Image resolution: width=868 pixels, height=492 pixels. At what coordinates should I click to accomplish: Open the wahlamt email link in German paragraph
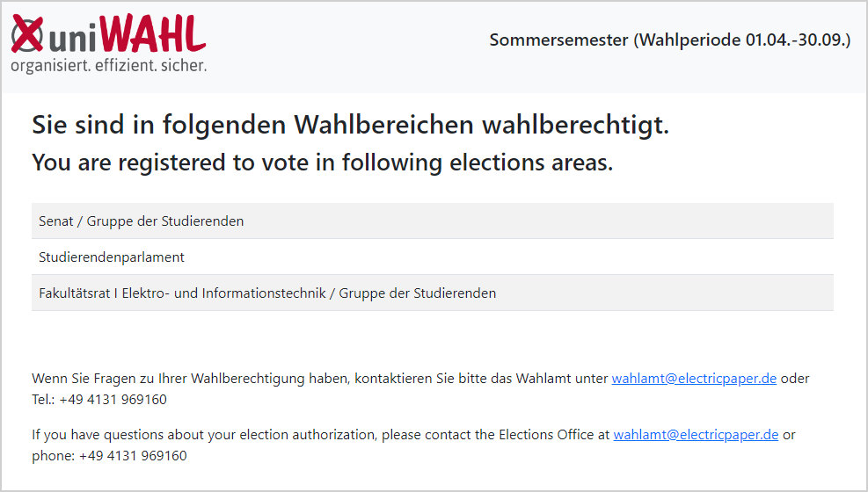(x=694, y=379)
